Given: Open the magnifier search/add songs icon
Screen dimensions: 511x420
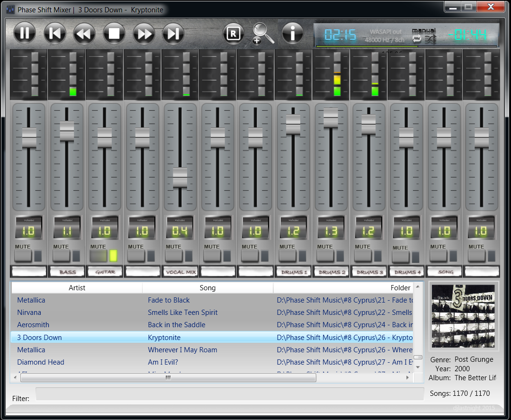Looking at the screenshot, I should tap(263, 33).
